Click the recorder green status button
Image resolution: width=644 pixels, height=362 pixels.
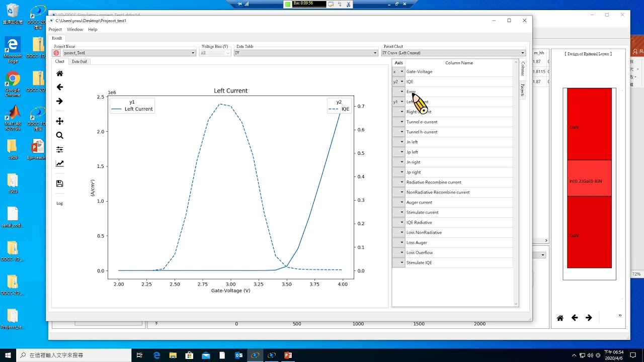(287, 4)
